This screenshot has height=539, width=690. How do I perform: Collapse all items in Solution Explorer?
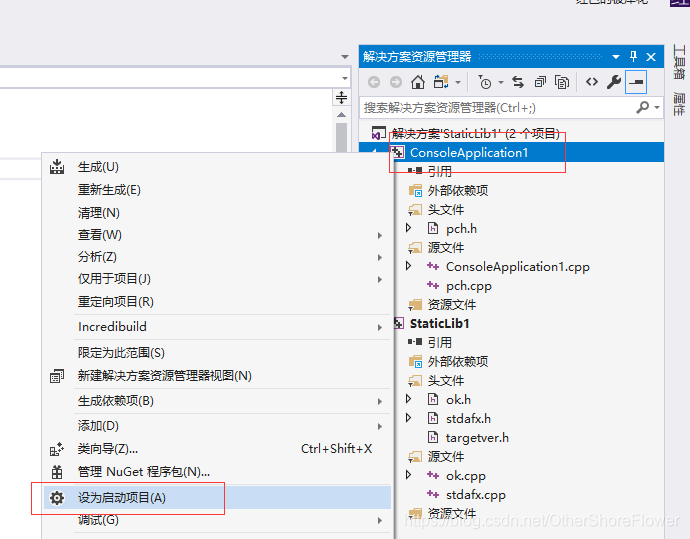pos(540,82)
